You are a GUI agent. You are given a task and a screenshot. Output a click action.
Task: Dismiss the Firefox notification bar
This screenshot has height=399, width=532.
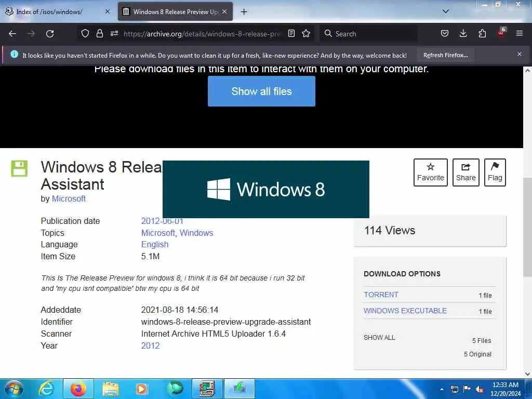coord(520,54)
